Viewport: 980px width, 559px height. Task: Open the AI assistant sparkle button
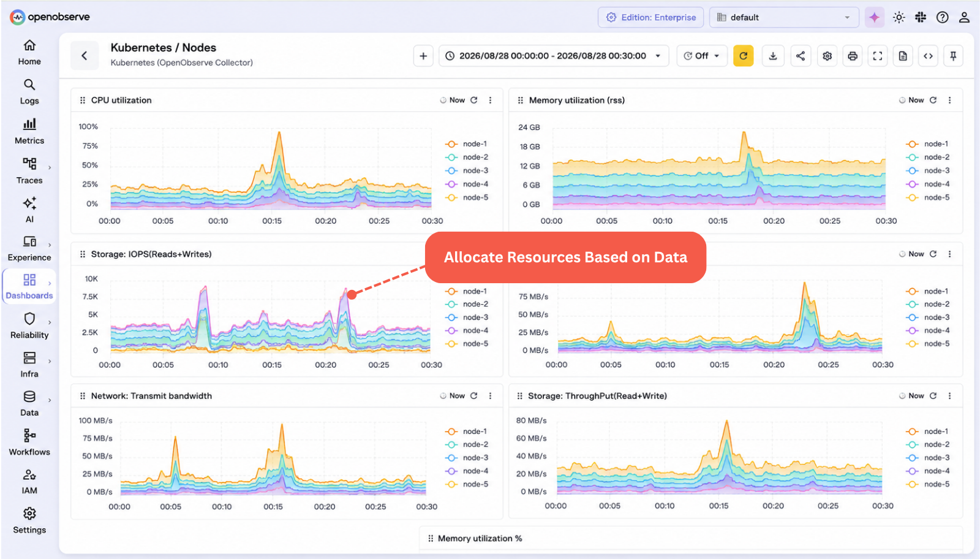pos(875,17)
